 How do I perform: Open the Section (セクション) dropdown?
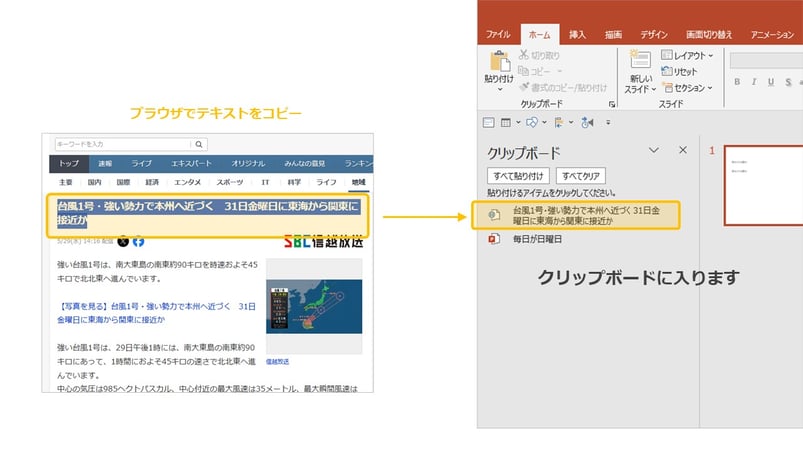(687, 88)
